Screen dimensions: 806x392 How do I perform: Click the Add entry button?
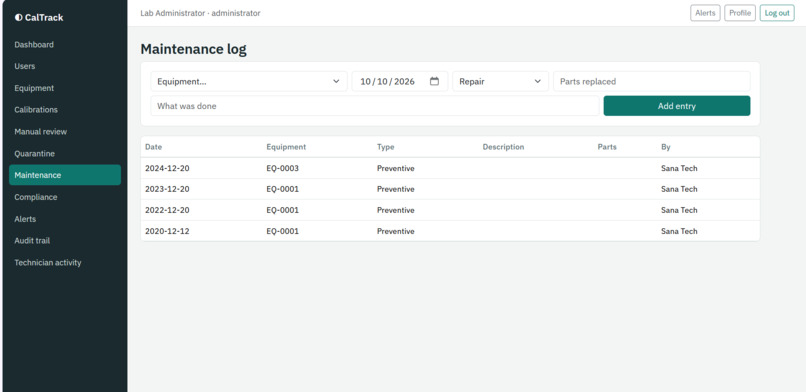coord(676,106)
